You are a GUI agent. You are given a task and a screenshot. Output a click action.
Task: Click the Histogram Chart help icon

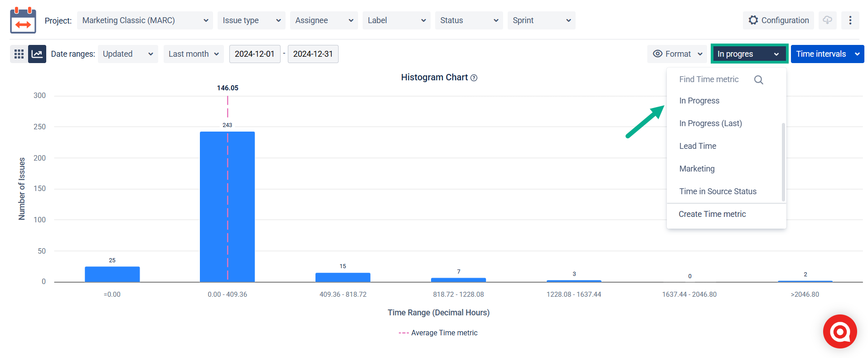click(x=474, y=78)
